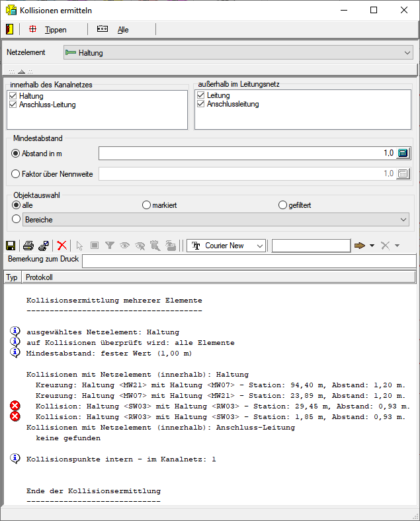Click the Tippen toolbar item
Screen dimensions: 420x521
click(49, 30)
